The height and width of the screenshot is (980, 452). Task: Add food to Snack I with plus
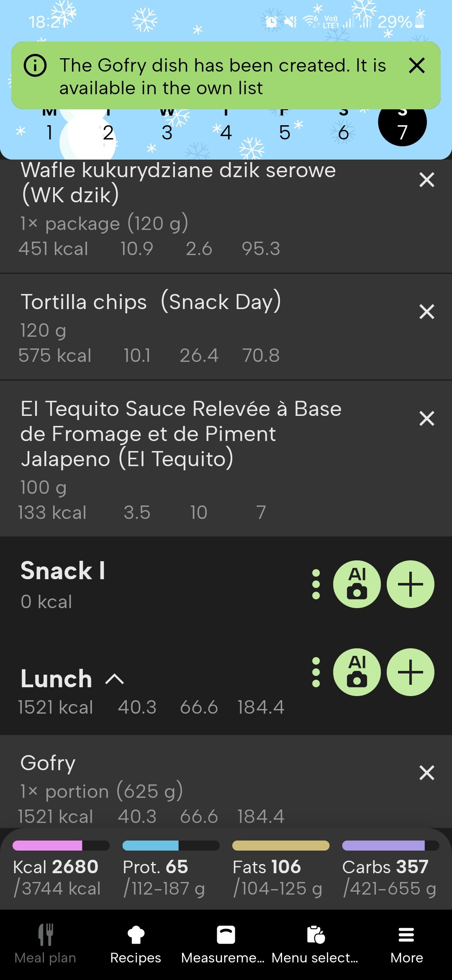pos(410,584)
